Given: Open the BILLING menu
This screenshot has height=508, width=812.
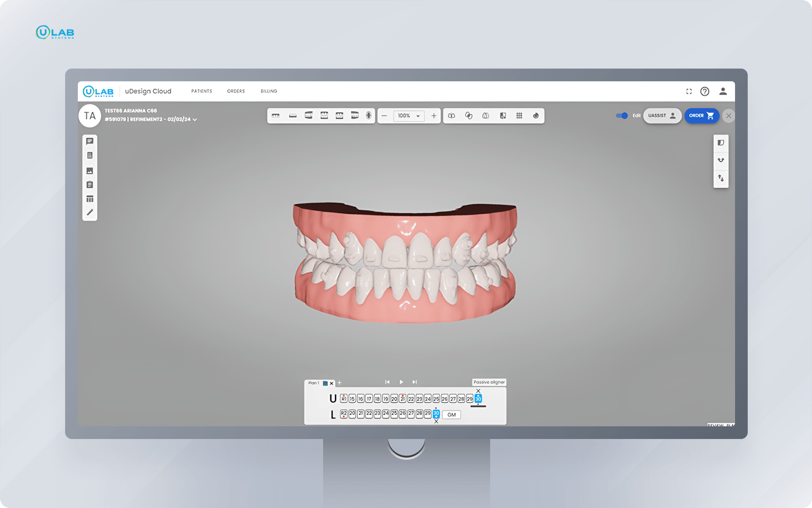Looking at the screenshot, I should [269, 91].
